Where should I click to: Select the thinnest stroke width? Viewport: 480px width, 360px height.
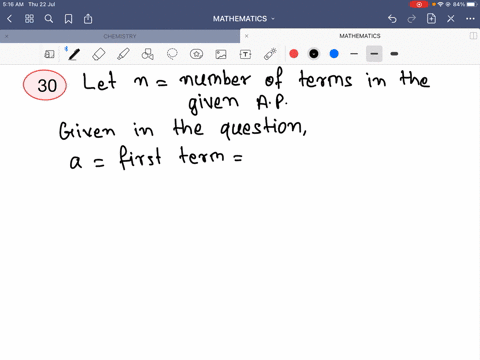click(x=354, y=54)
